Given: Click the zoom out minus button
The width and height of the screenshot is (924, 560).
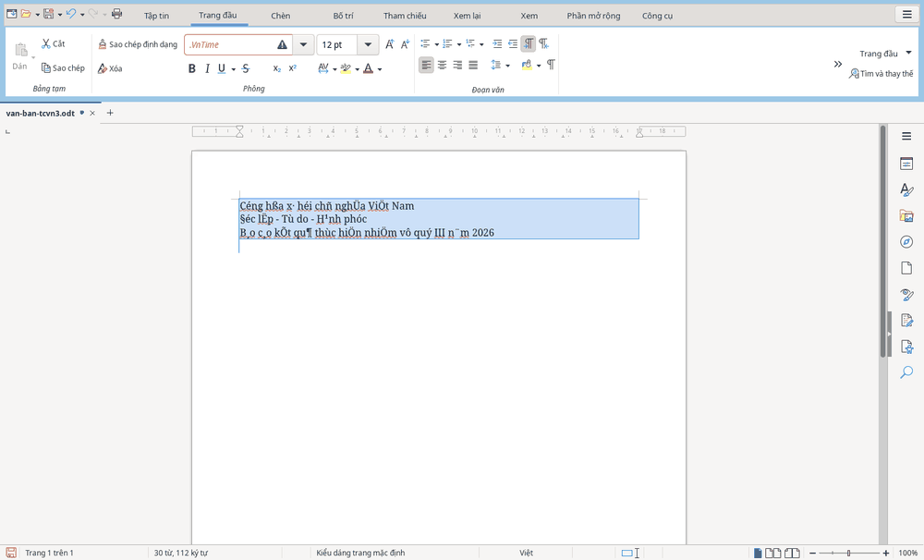Looking at the screenshot, I should coord(812,553).
